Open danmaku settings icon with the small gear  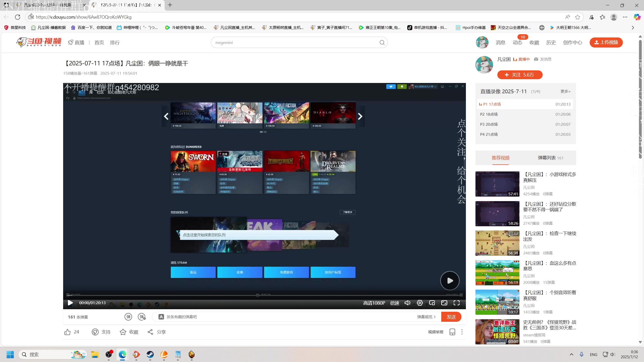142,317
